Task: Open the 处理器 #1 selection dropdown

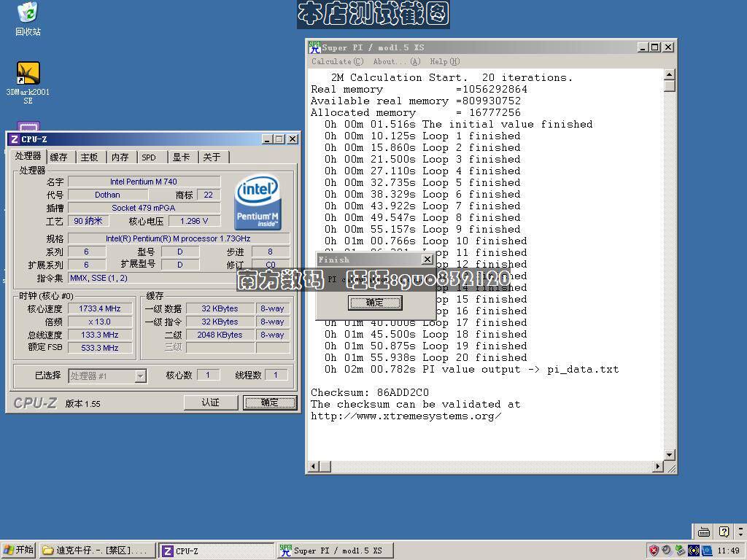Action: 140,376
